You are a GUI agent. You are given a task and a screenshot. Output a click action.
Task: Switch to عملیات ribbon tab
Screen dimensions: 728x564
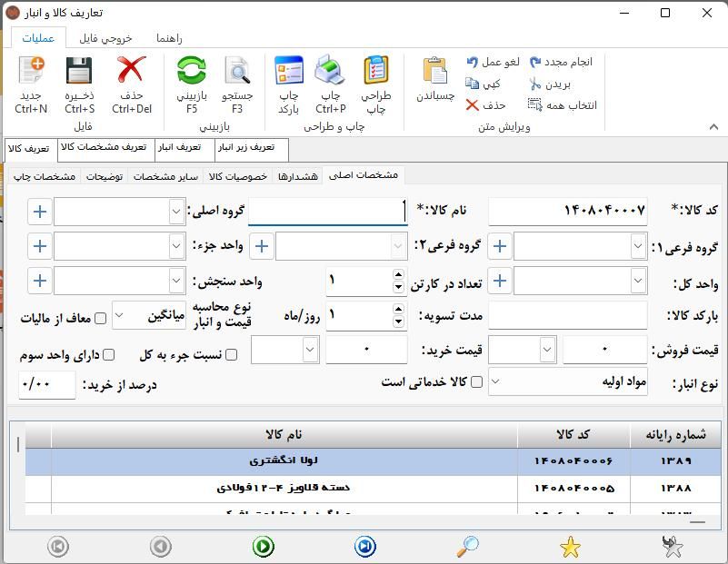coord(38,37)
